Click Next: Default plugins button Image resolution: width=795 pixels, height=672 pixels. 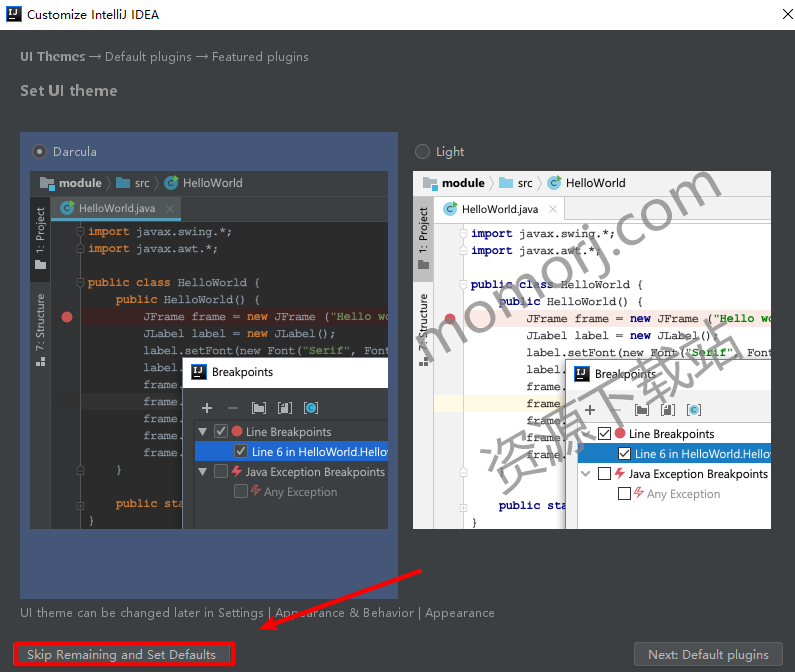pos(708,654)
